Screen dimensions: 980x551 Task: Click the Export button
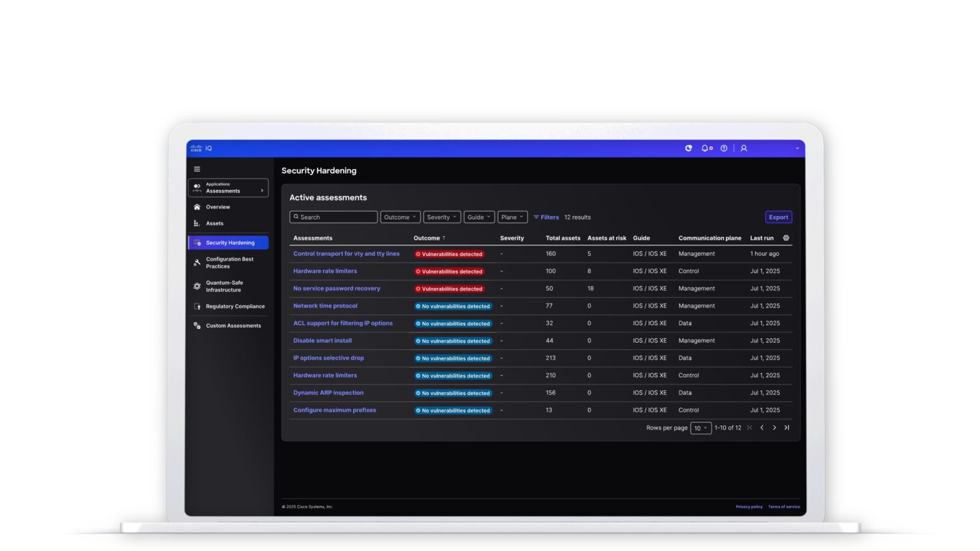pyautogui.click(x=778, y=217)
